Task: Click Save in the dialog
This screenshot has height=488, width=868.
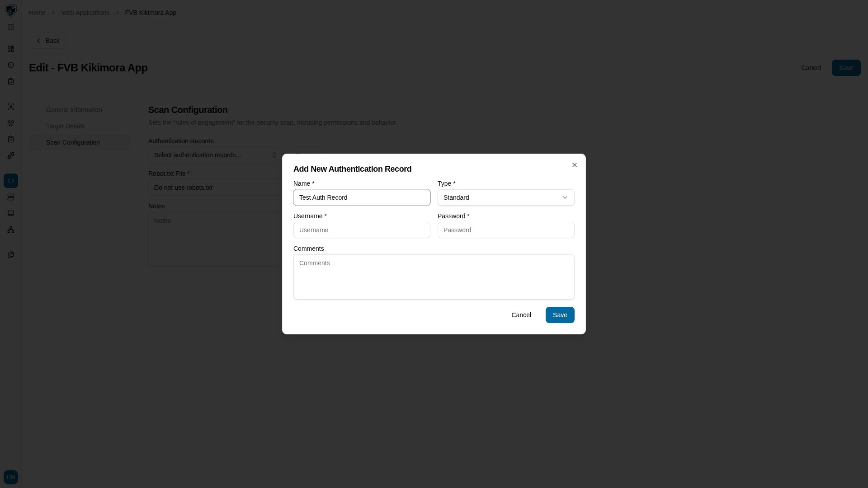Action: (x=560, y=315)
